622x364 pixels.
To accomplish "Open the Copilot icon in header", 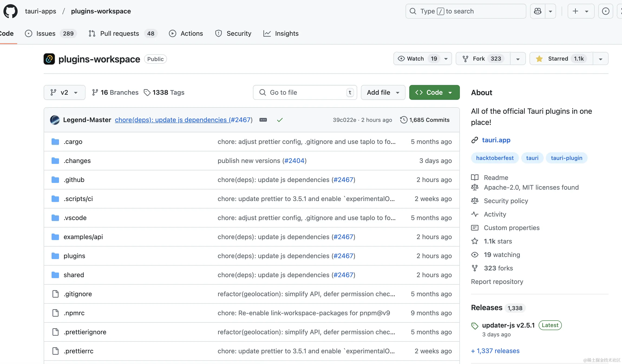I will point(538,11).
